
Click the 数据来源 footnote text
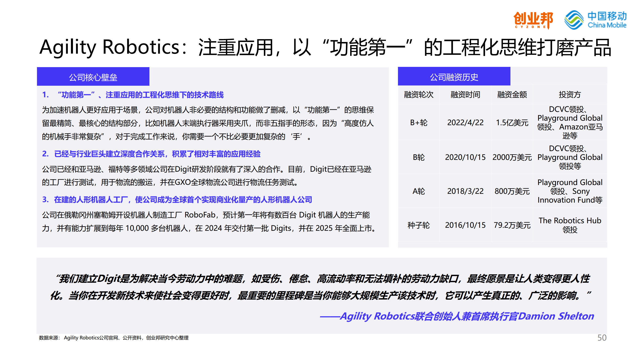pos(114,338)
